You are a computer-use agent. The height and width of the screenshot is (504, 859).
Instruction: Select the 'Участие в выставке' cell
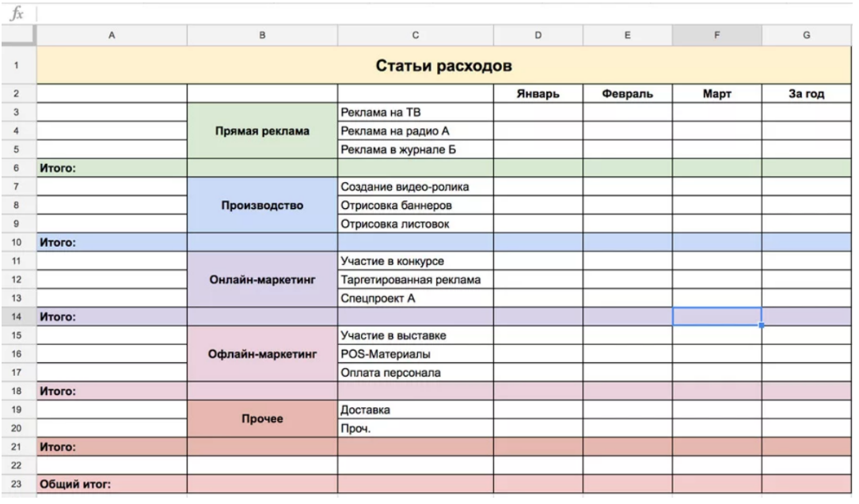tap(416, 335)
